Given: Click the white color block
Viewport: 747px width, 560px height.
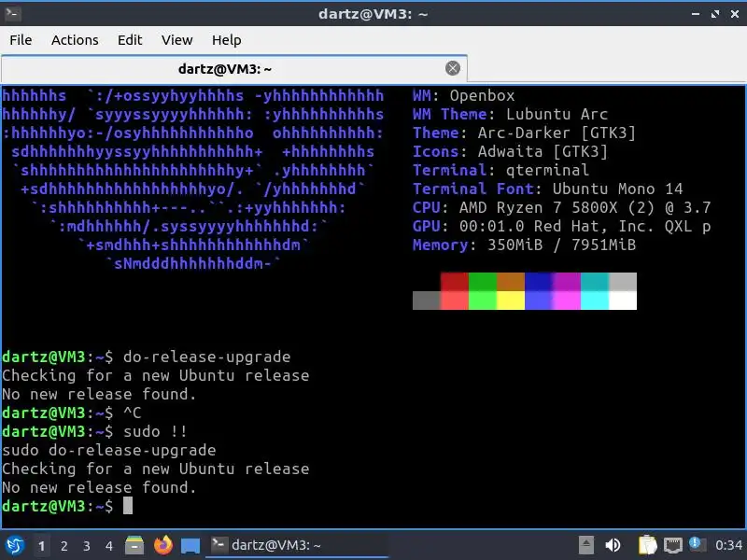Looking at the screenshot, I should 623,301.
